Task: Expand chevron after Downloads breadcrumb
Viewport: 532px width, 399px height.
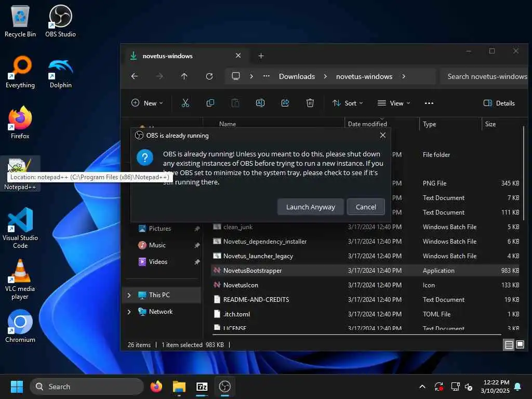Action: pos(325,76)
